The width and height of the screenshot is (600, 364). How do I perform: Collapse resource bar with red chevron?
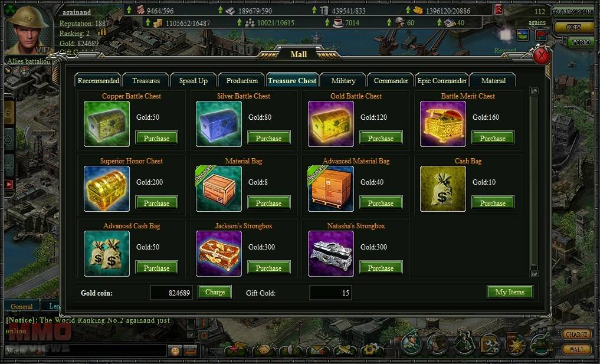[x=498, y=9]
